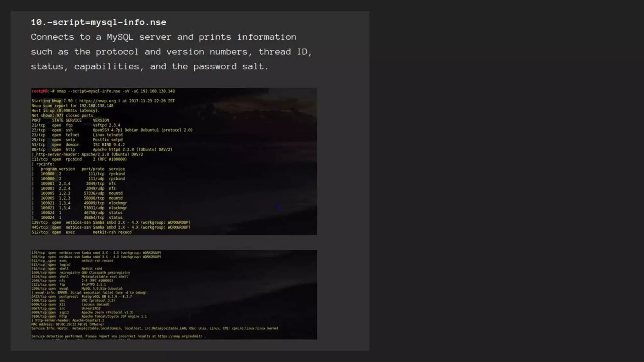
Task: Click the "program version port/proto service" row
Action: 82,169
